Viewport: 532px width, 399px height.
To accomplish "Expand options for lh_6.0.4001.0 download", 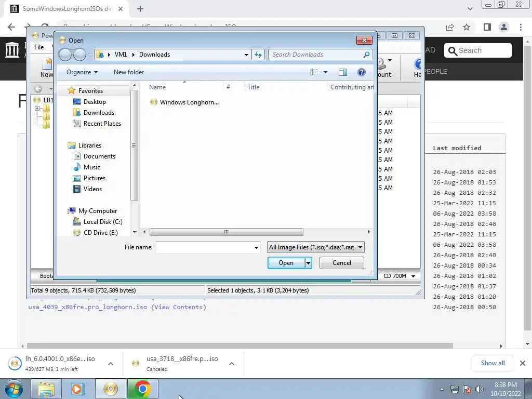I will 111,363.
